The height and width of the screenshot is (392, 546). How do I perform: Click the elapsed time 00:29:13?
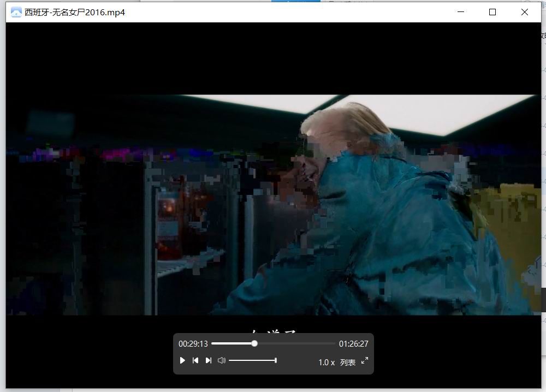click(193, 344)
